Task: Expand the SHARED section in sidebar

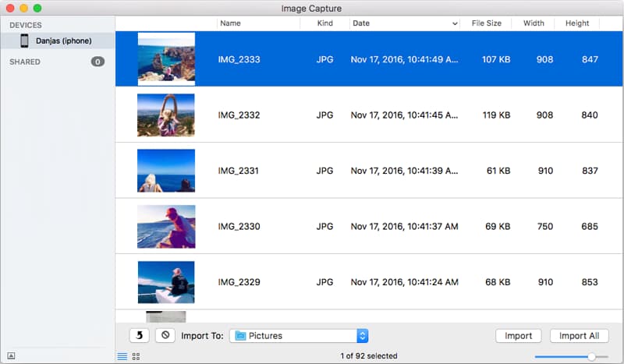Action: click(x=25, y=62)
